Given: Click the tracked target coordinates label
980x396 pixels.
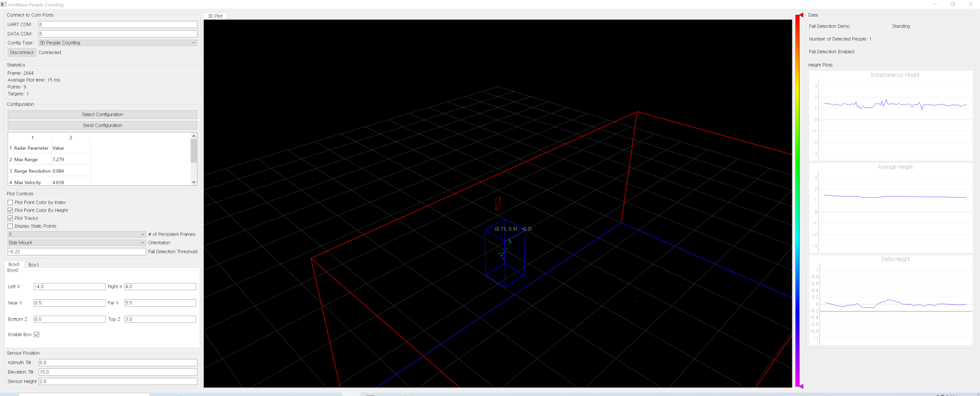Looking at the screenshot, I should click(x=513, y=229).
